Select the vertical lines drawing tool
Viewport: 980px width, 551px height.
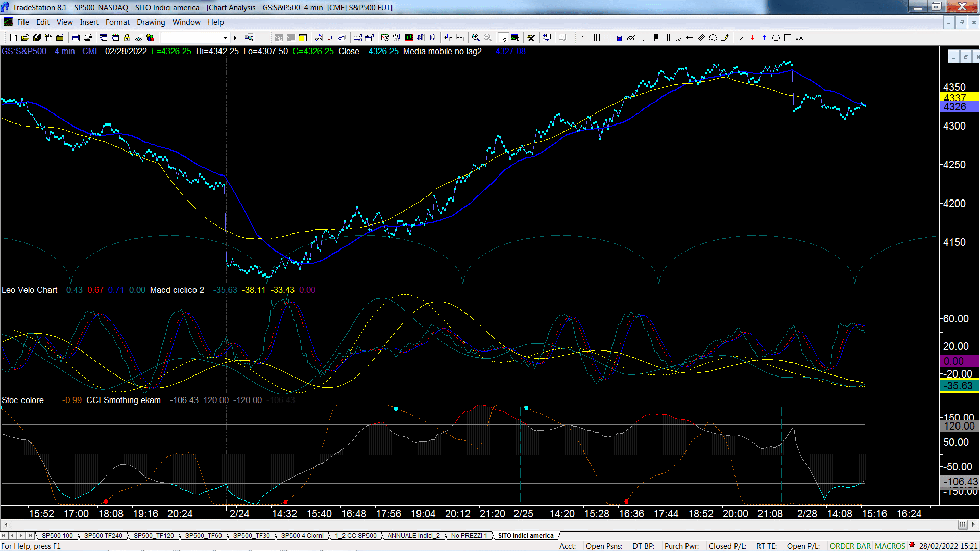click(x=595, y=38)
